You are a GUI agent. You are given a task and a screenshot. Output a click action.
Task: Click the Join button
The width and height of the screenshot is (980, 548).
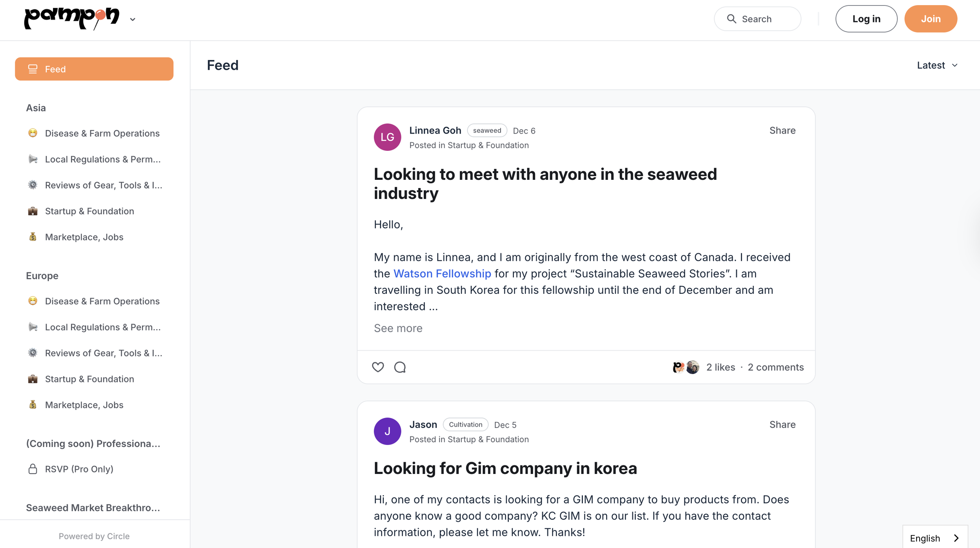(x=931, y=19)
